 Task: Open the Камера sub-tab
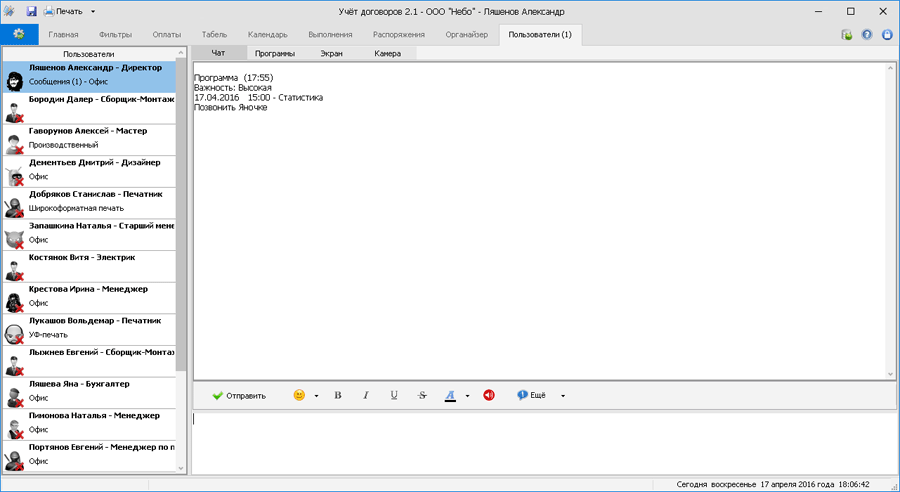(387, 53)
